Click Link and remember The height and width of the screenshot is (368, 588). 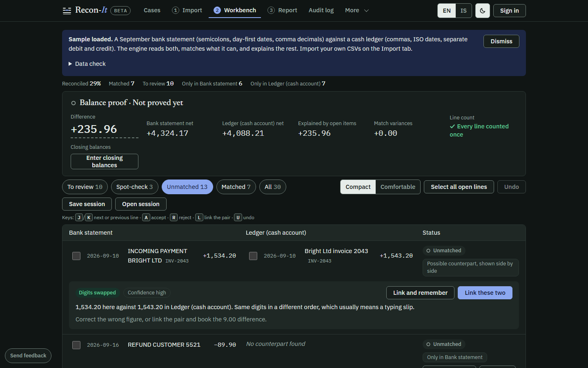(x=420, y=293)
